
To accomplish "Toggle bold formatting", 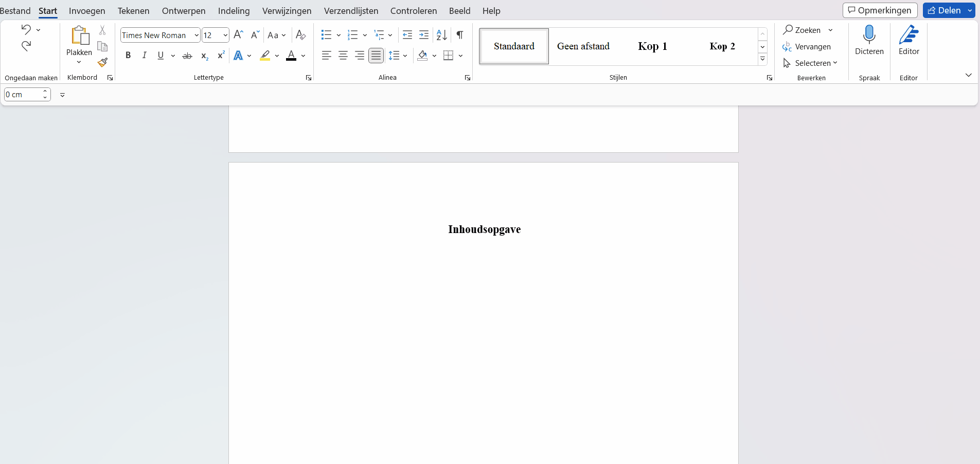I will click(x=128, y=55).
